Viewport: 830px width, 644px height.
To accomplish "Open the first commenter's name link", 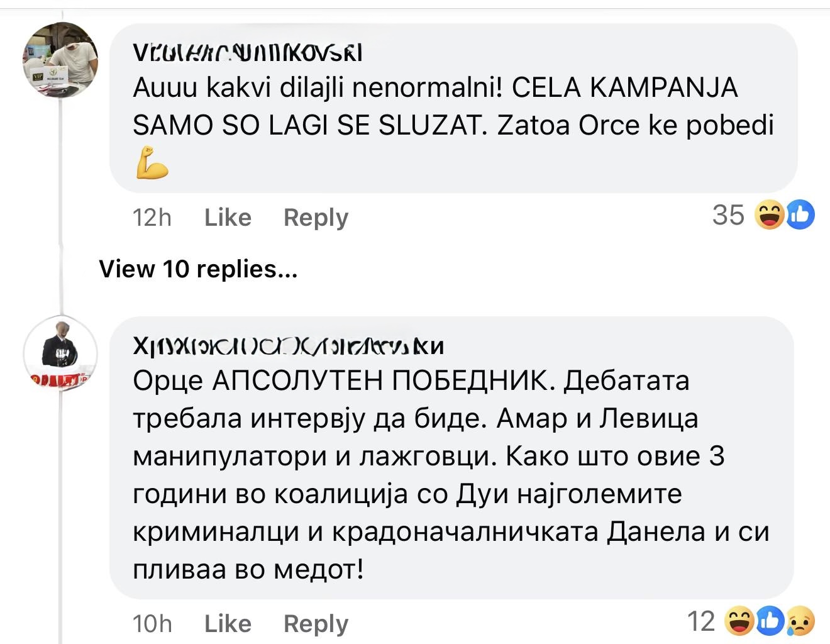I will 248,54.
